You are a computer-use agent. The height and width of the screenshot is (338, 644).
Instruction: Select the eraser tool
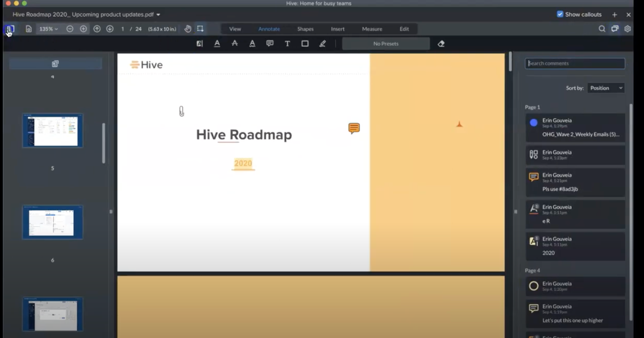pyautogui.click(x=441, y=43)
